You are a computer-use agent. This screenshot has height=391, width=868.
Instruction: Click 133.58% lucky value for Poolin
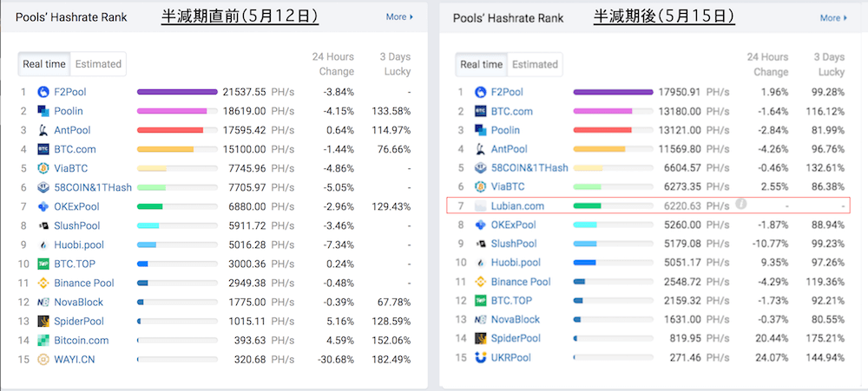tap(391, 111)
